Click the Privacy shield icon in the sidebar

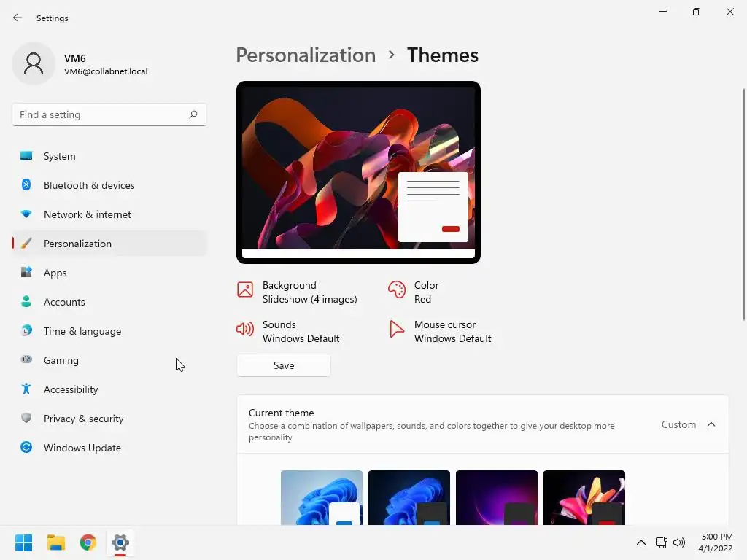[x=26, y=418]
